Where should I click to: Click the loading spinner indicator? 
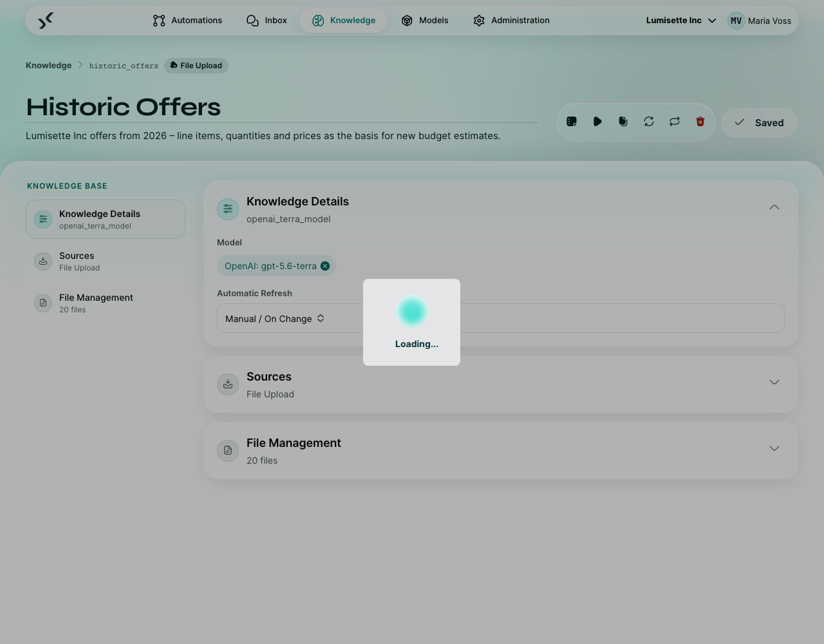(412, 312)
